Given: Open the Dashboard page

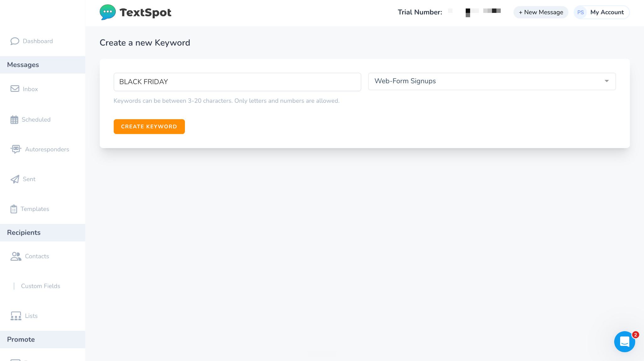Looking at the screenshot, I should tap(38, 41).
